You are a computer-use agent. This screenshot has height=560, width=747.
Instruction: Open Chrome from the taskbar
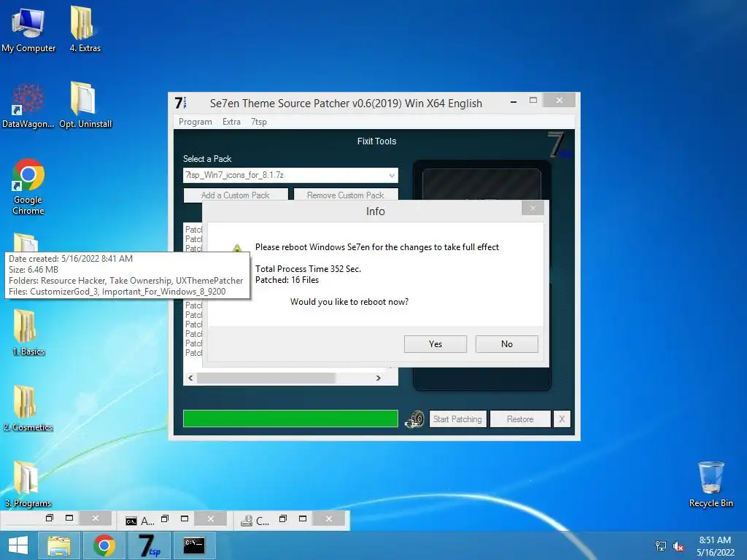point(104,545)
